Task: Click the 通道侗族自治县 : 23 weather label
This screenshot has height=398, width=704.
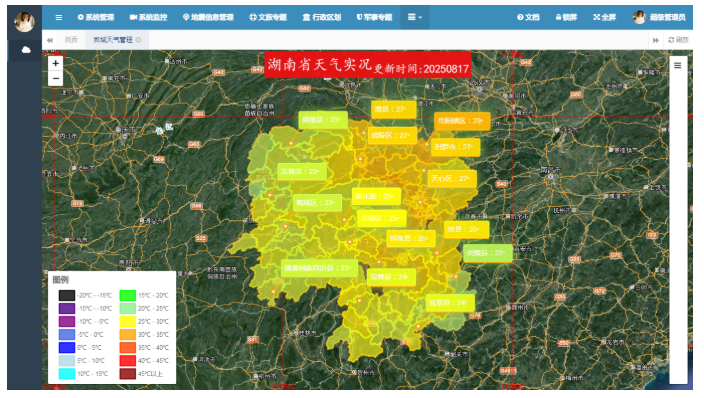Action: point(319,268)
